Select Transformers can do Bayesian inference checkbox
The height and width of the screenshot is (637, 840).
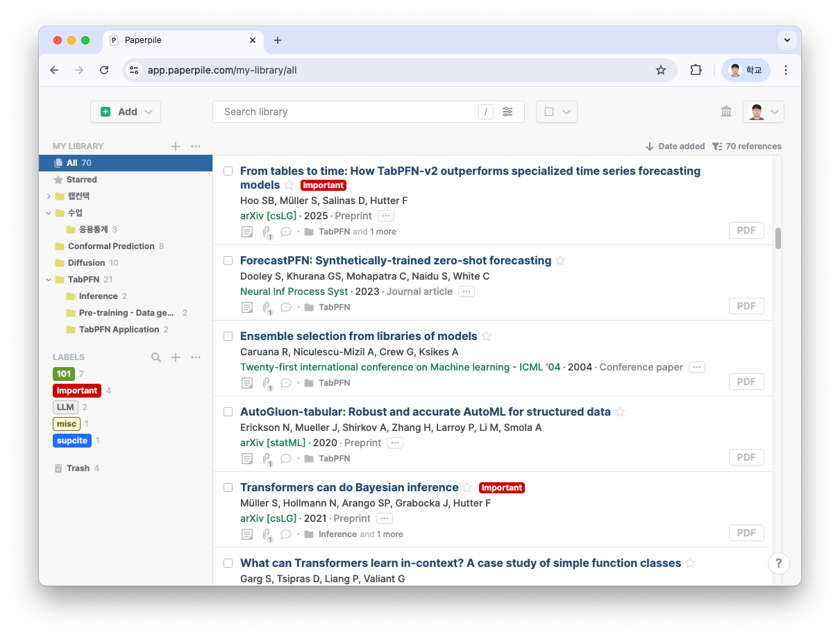pyautogui.click(x=228, y=488)
